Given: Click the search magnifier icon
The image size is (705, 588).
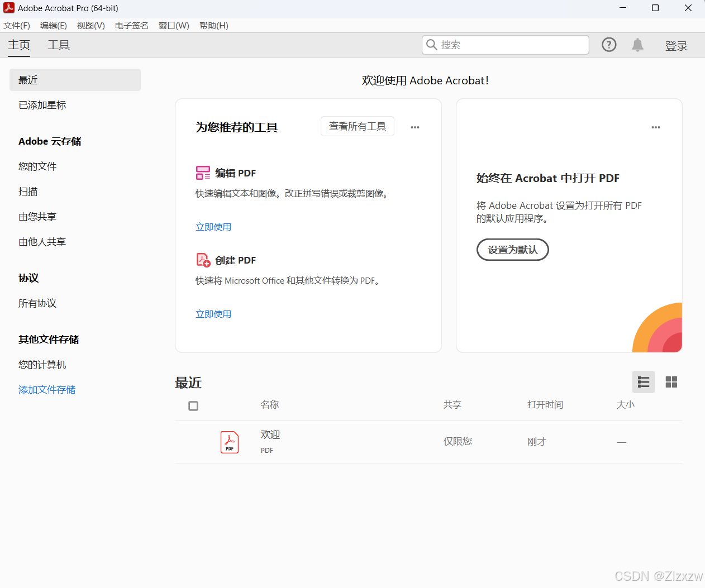Looking at the screenshot, I should click(431, 45).
